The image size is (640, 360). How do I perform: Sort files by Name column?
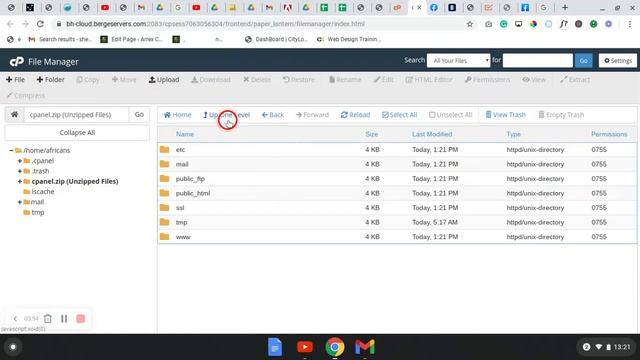coord(184,134)
